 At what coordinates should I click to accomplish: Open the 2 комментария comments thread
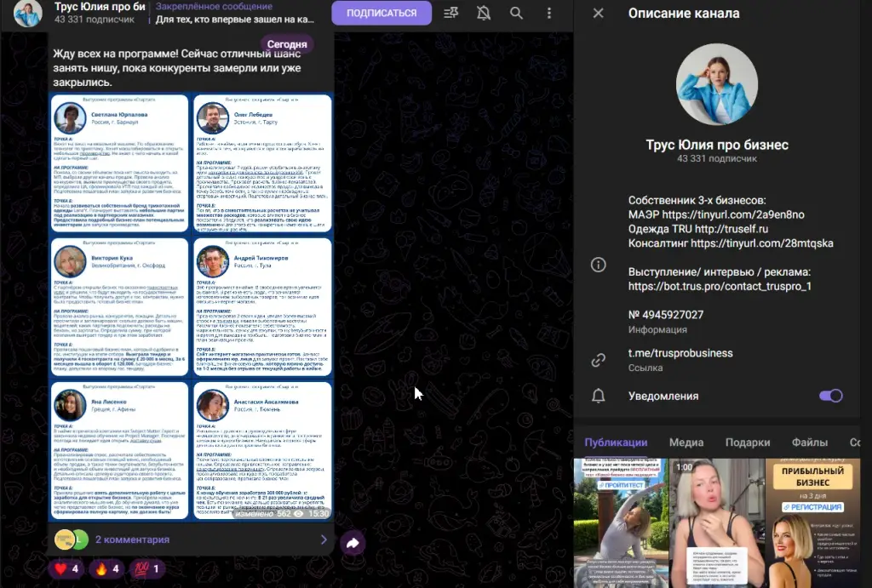(x=132, y=539)
